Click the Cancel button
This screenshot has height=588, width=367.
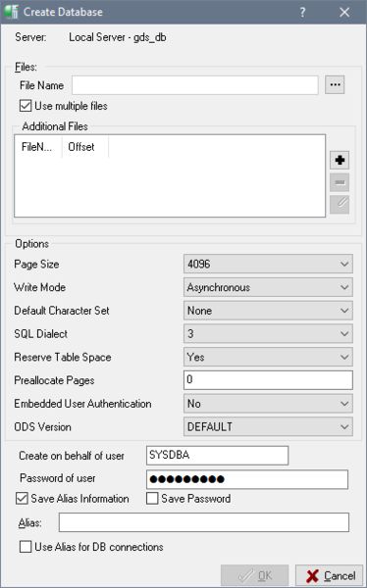point(329,575)
